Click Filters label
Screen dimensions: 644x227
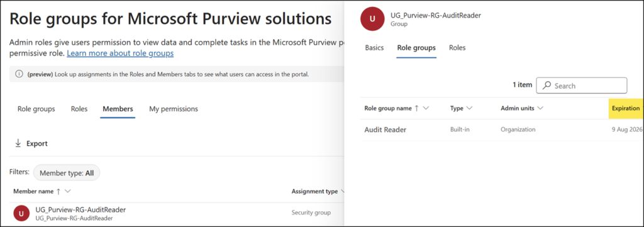coord(19,172)
